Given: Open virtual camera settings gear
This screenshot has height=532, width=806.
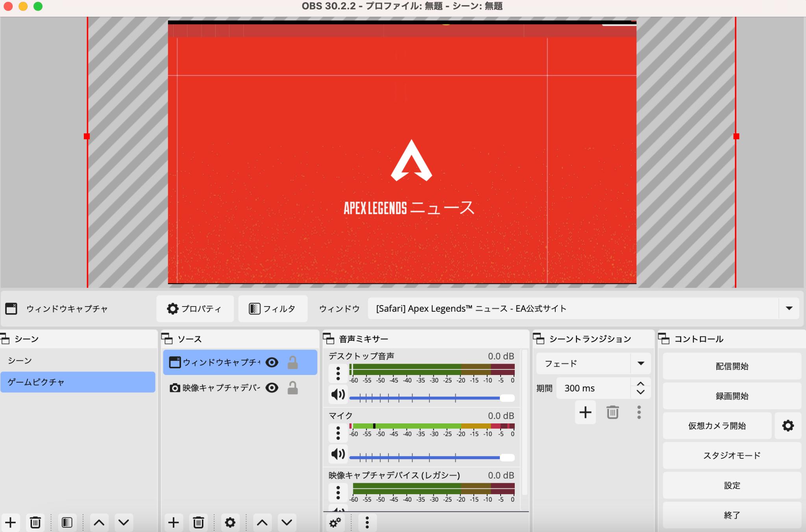Looking at the screenshot, I should [x=788, y=425].
